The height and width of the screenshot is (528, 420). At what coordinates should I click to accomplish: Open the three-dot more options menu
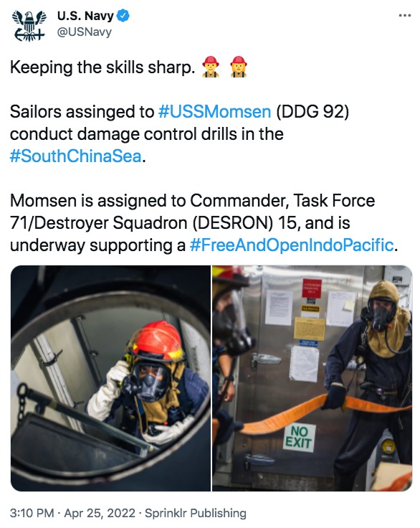(x=404, y=16)
